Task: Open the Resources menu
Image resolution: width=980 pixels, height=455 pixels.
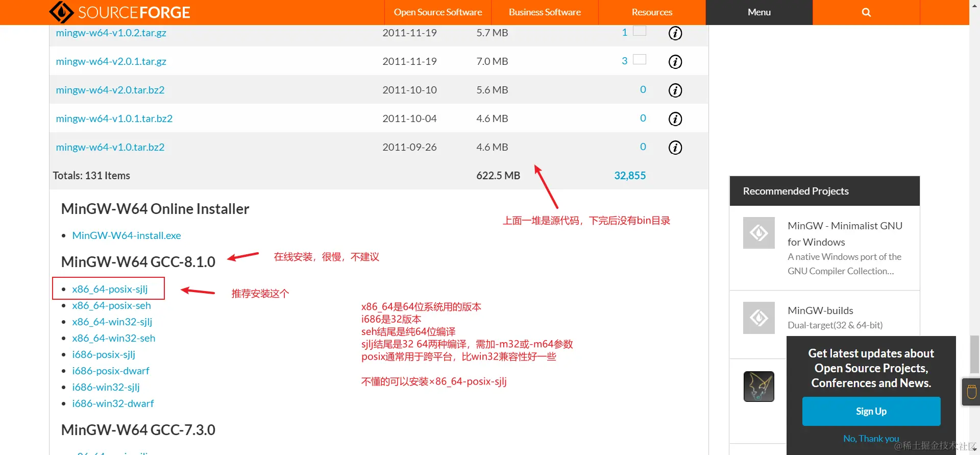Action: point(652,12)
